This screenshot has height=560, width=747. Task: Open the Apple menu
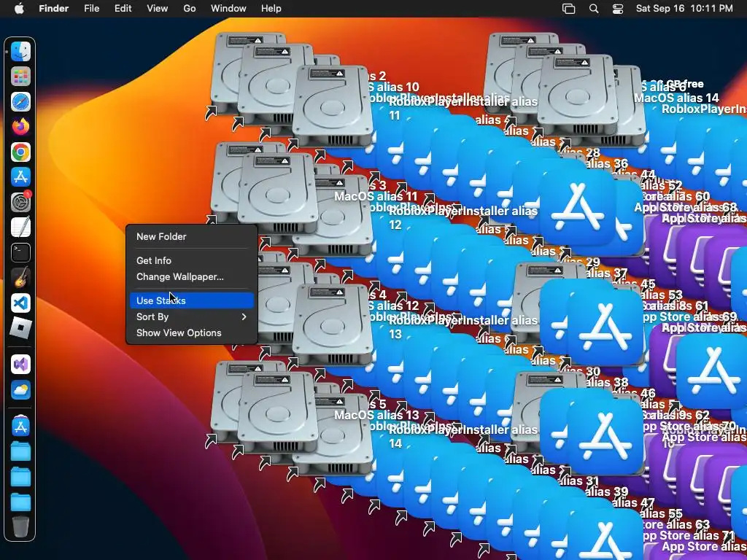pos(19,9)
